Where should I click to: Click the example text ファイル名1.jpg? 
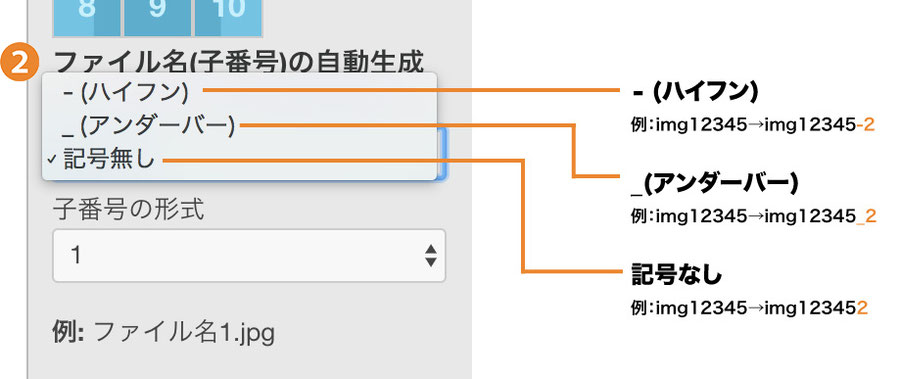(x=184, y=332)
